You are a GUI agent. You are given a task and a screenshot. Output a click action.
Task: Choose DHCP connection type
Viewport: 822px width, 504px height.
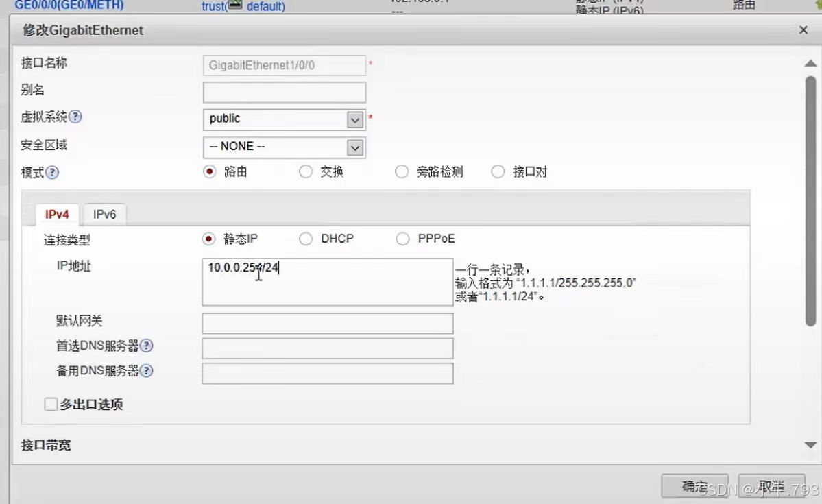pyautogui.click(x=306, y=239)
